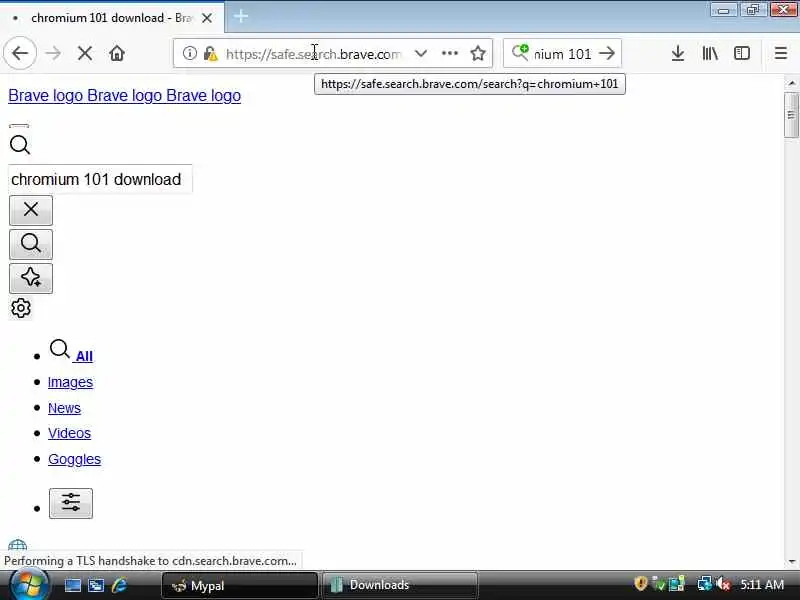800x600 pixels.
Task: Click the search engine magnifier icon
Action: point(520,52)
